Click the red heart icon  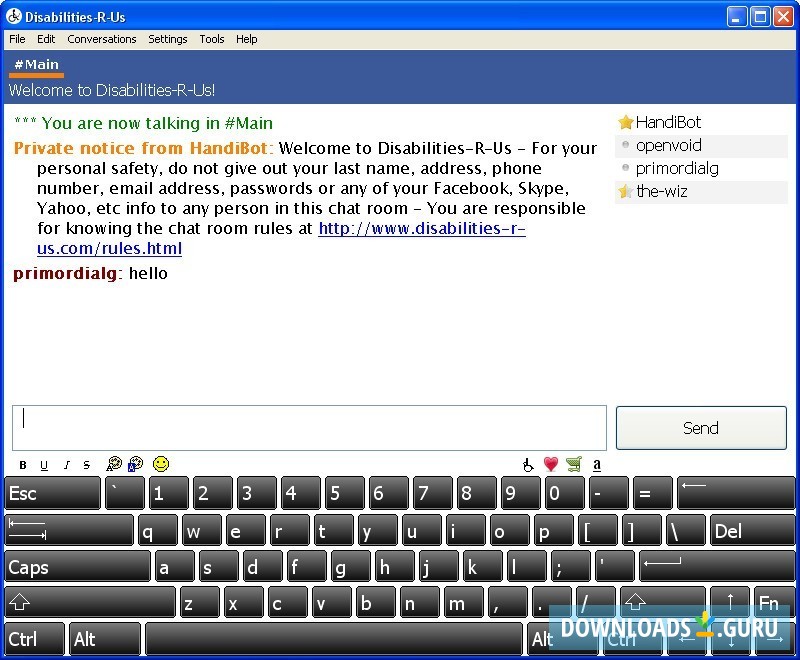551,464
